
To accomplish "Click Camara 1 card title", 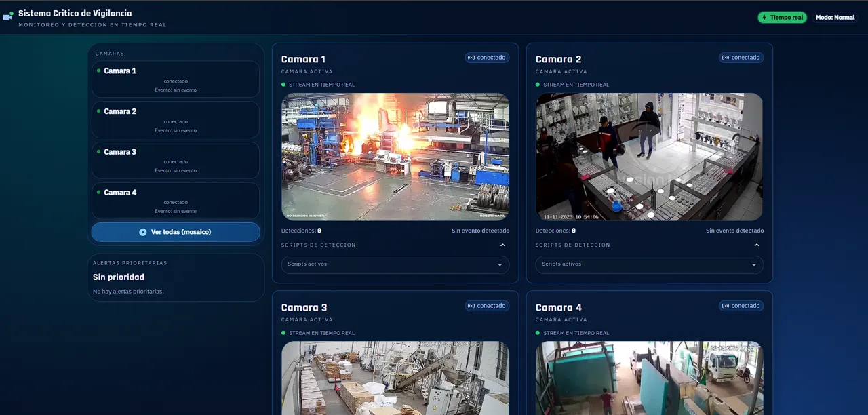I will tap(304, 59).
